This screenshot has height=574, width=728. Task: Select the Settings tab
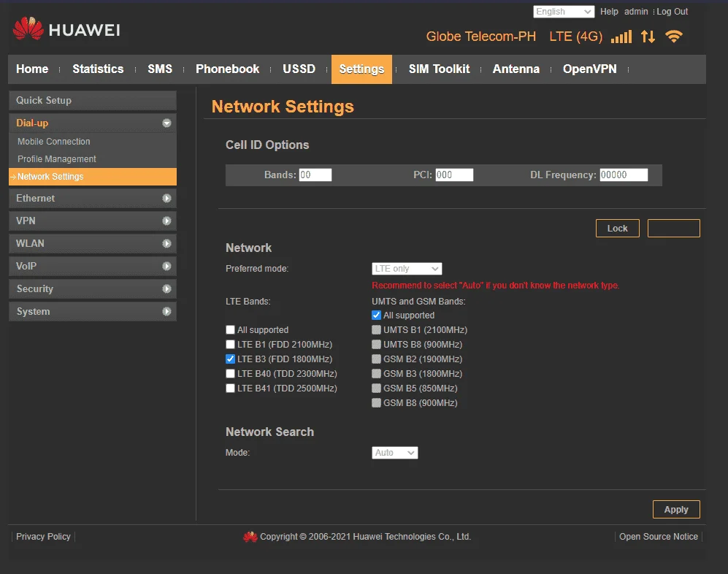click(x=361, y=69)
